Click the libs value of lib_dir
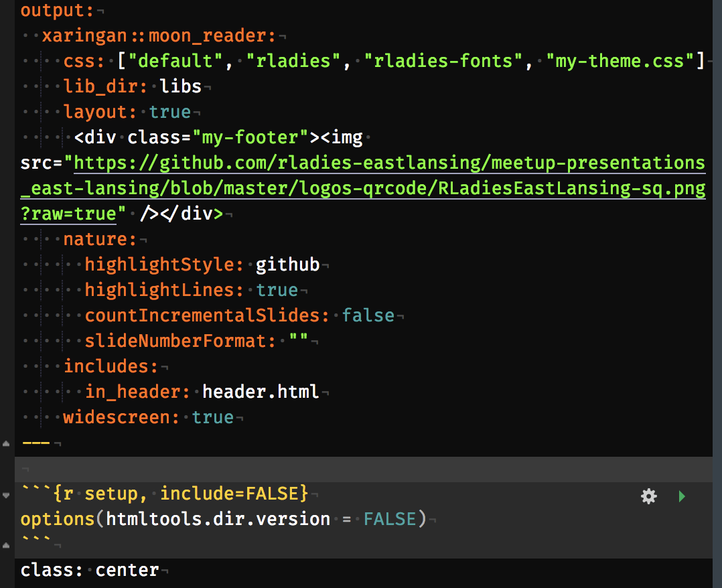 point(181,86)
